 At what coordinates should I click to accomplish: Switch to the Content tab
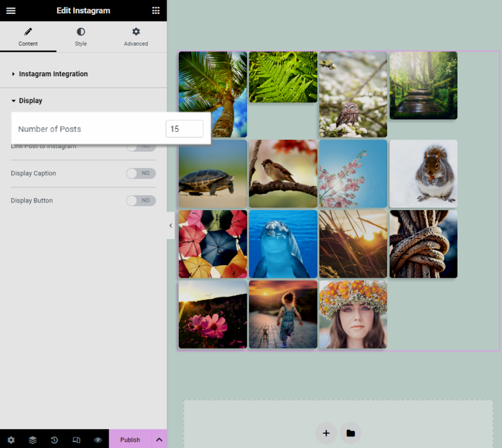pyautogui.click(x=28, y=37)
